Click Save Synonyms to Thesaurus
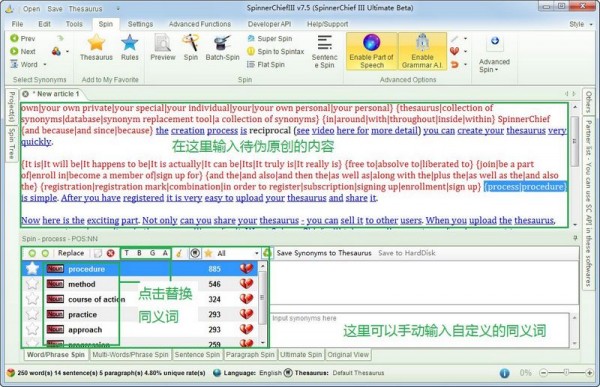This screenshot has width=600, height=387. tap(324, 253)
